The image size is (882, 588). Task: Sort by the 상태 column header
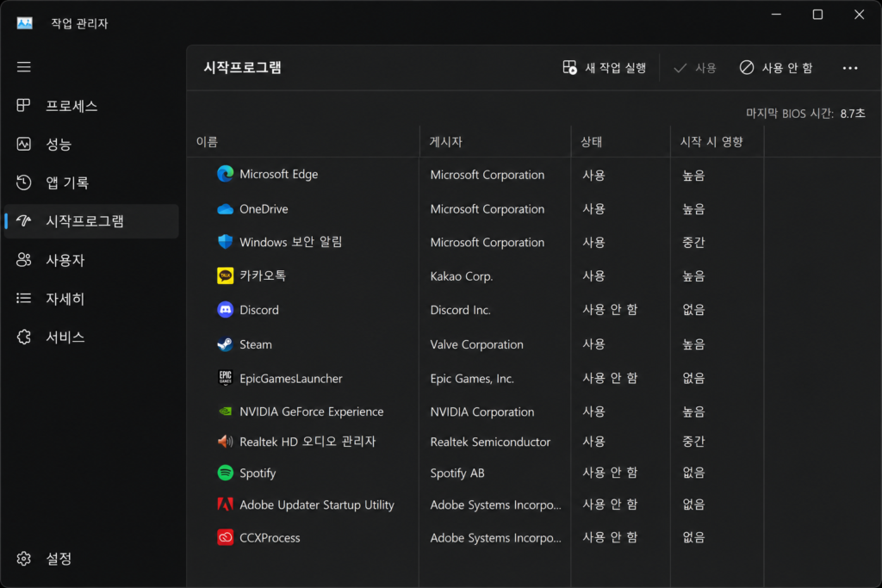620,142
